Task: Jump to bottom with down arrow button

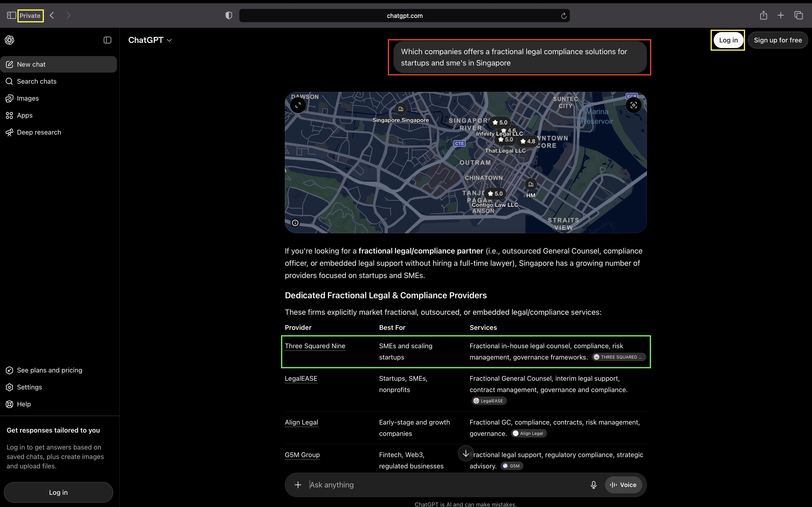Action: 466,454
